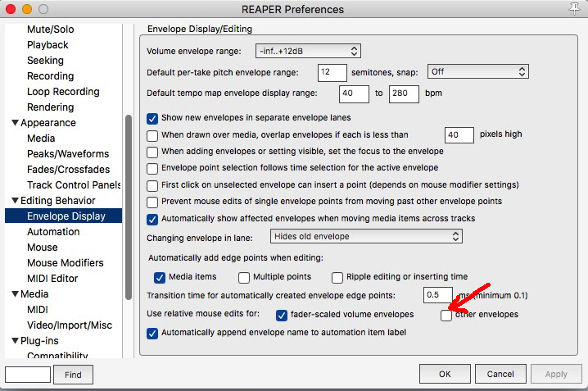Select Appearance category in sidebar

(x=48, y=123)
